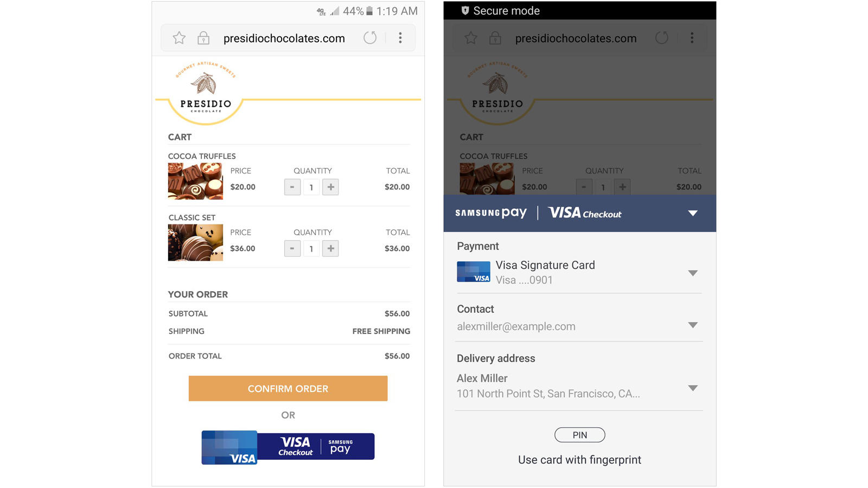Tap the PIN button

(579, 435)
